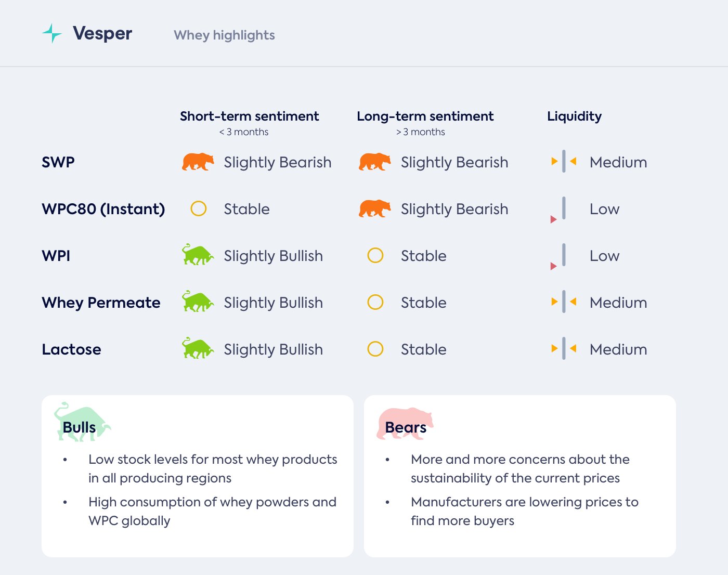Click the Vesper star logo icon
The width and height of the screenshot is (728, 575).
coord(51,33)
